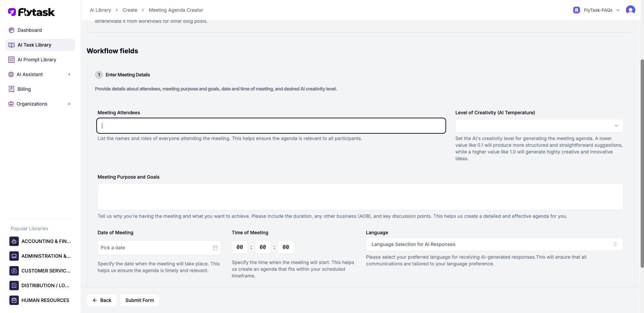Click the Administration library icon
The image size is (644, 313).
point(14,256)
